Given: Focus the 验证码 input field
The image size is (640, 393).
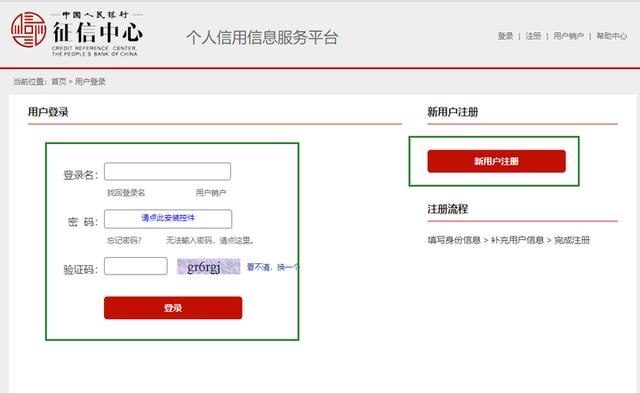Looking at the screenshot, I should 136,266.
